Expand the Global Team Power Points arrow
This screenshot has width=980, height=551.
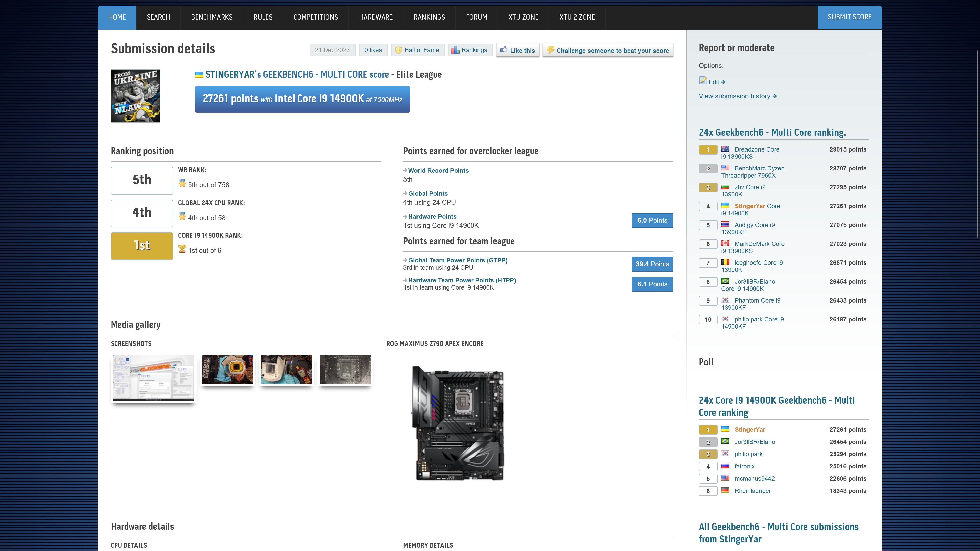tap(405, 260)
